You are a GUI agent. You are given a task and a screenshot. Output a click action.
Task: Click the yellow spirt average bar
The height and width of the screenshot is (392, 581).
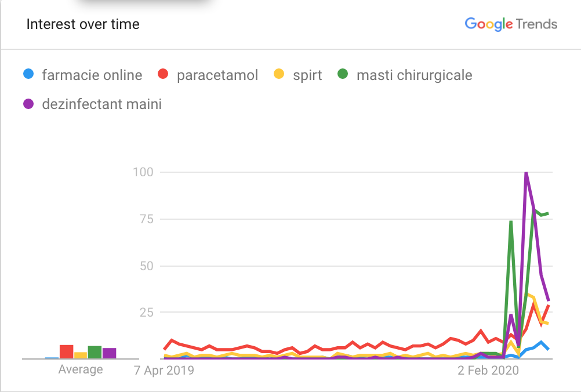[x=81, y=355]
